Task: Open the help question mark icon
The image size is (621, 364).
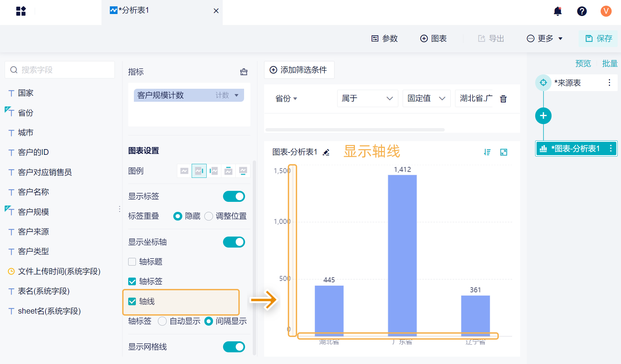Action: [582, 11]
